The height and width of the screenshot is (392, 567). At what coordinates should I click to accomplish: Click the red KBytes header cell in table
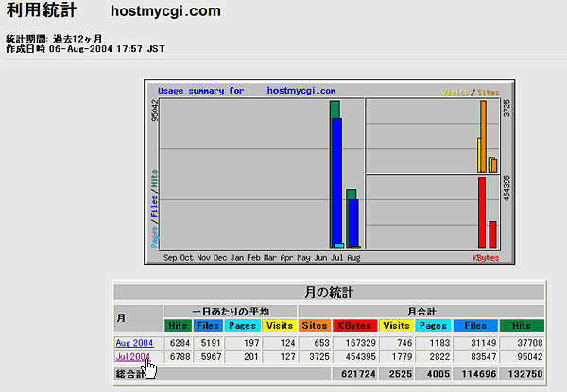(x=354, y=326)
